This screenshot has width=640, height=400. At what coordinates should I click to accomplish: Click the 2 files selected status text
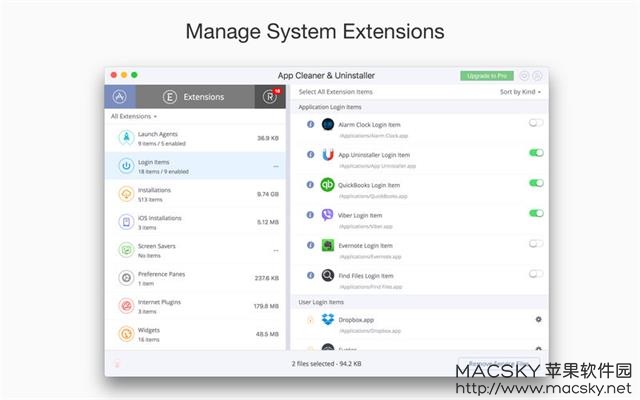[327, 363]
